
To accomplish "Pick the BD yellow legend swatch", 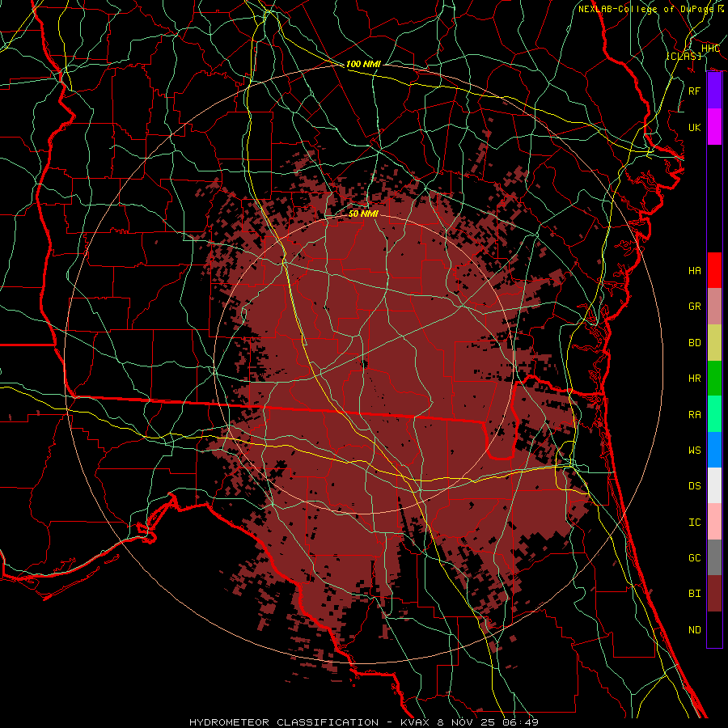I will 714,343.
